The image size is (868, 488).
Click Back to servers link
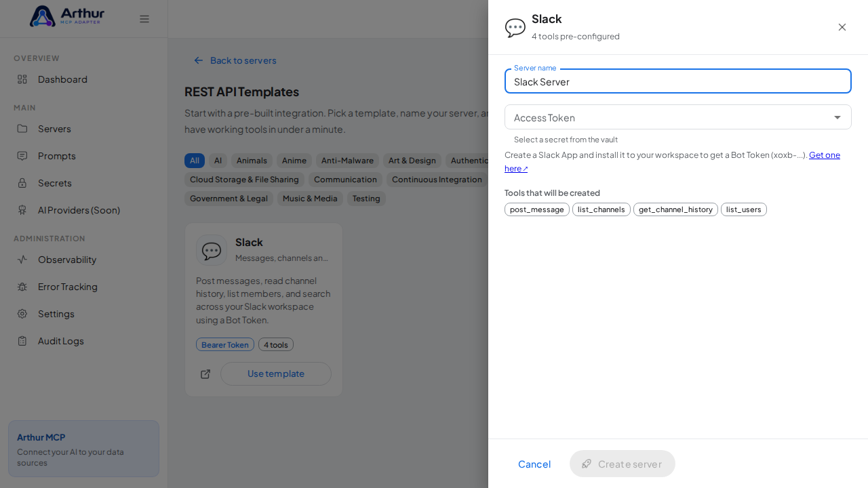[235, 60]
